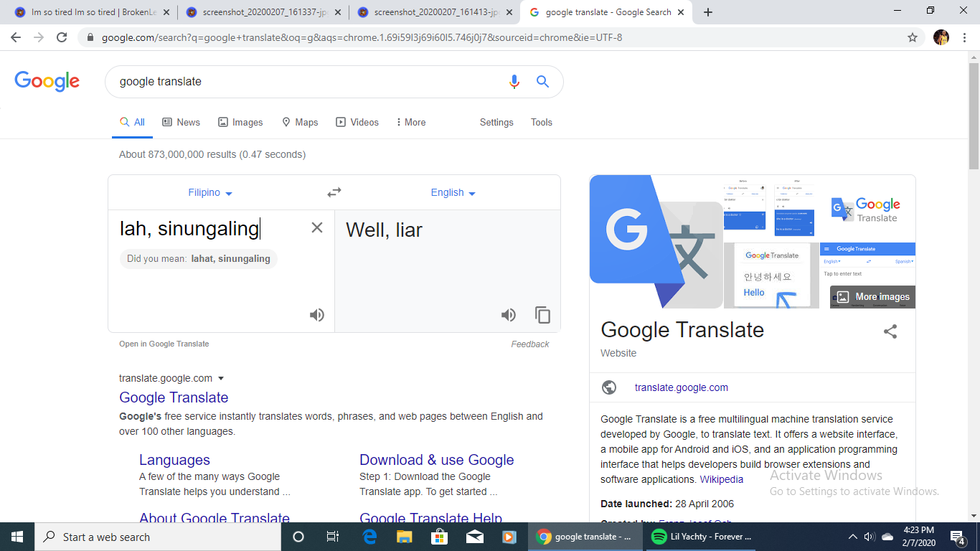Open the volume control in the tray

point(870,537)
